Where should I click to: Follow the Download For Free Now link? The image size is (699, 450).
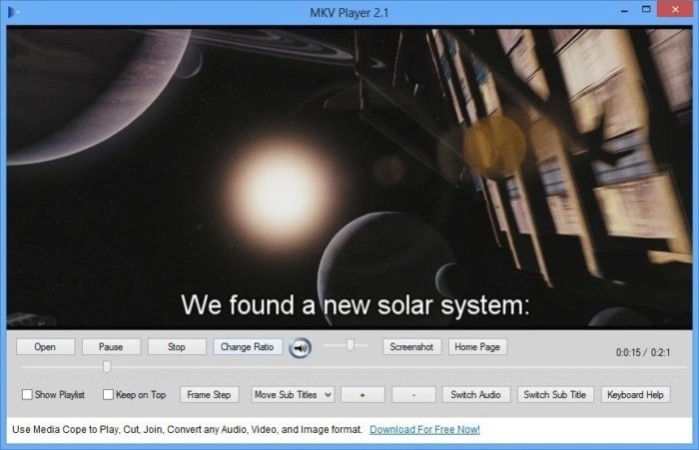(x=425, y=429)
